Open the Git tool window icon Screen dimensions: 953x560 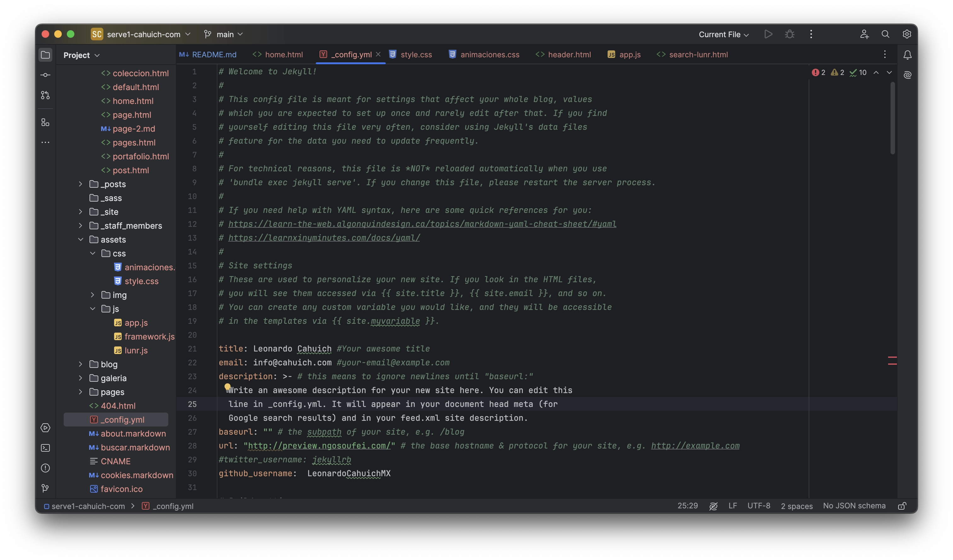[x=45, y=488]
